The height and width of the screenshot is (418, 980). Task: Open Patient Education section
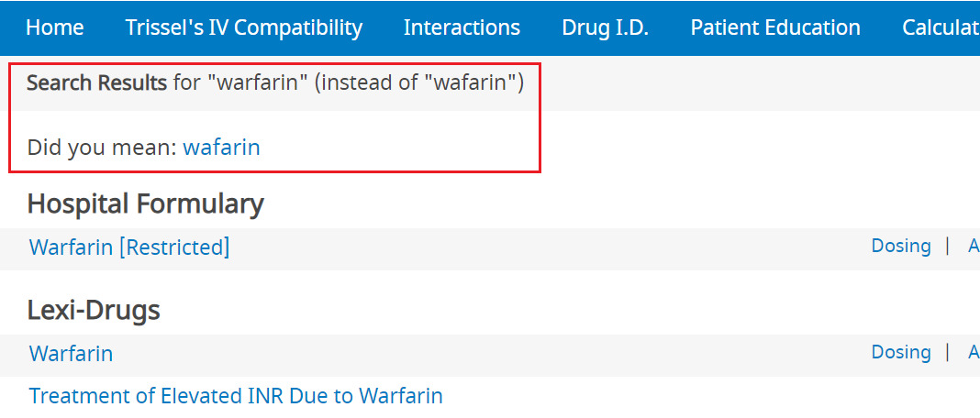click(775, 27)
